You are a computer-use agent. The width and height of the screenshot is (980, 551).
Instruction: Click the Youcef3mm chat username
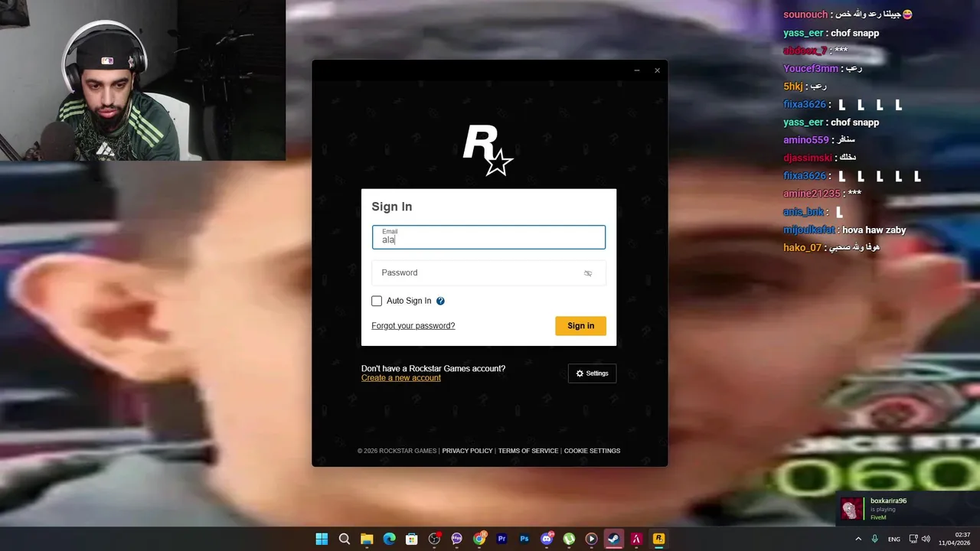811,69
